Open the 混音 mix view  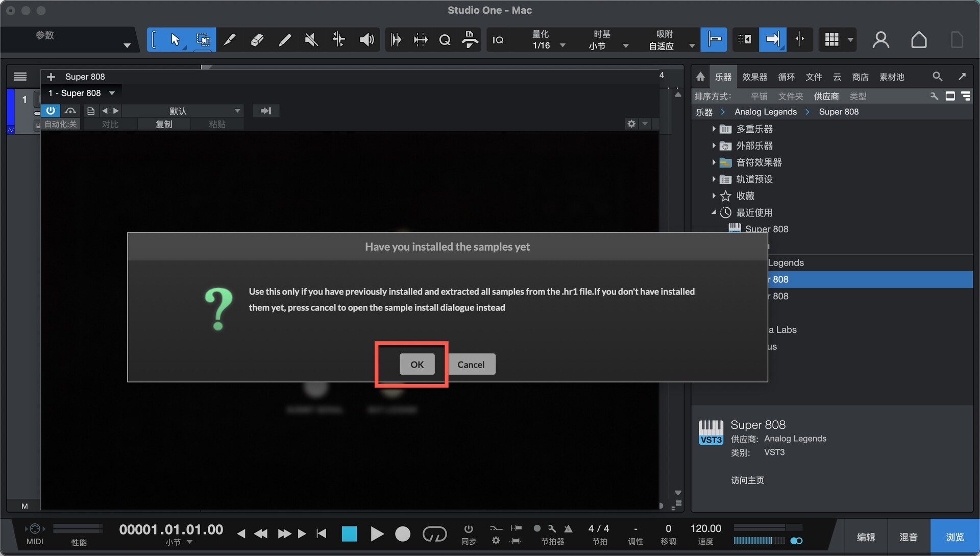908,537
